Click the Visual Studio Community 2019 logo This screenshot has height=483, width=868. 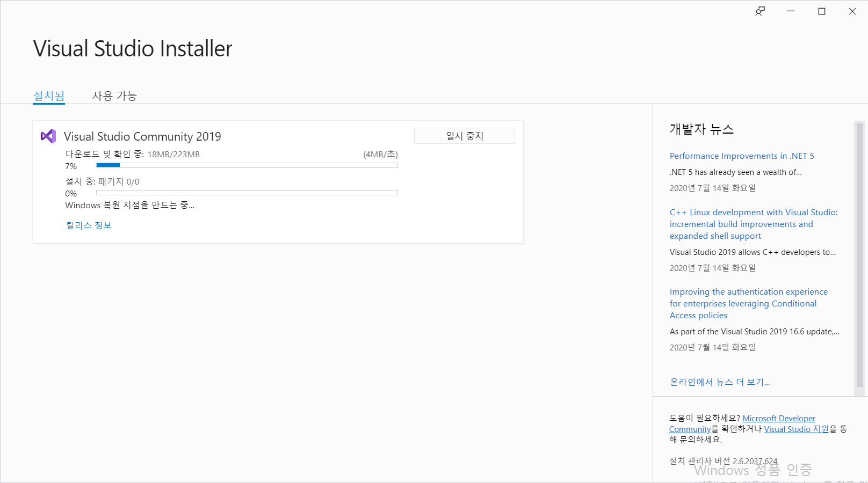pyautogui.click(x=48, y=136)
